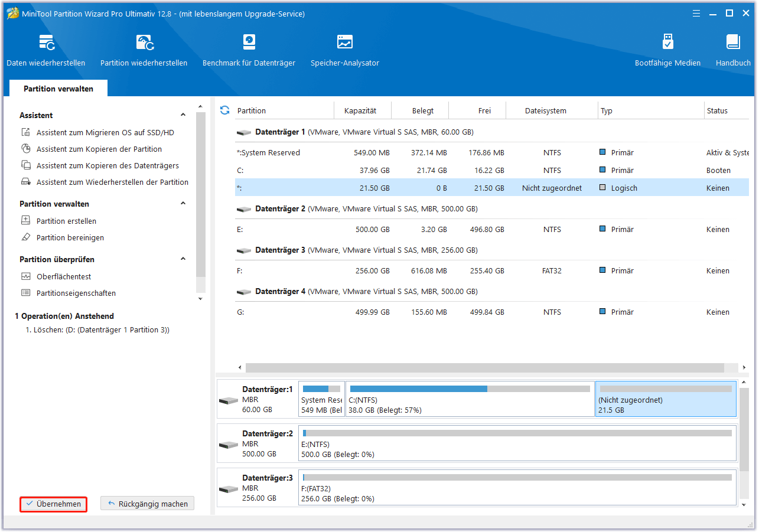The width and height of the screenshot is (759, 532).
Task: Open Daten wiederherstellen tool
Action: pos(46,50)
